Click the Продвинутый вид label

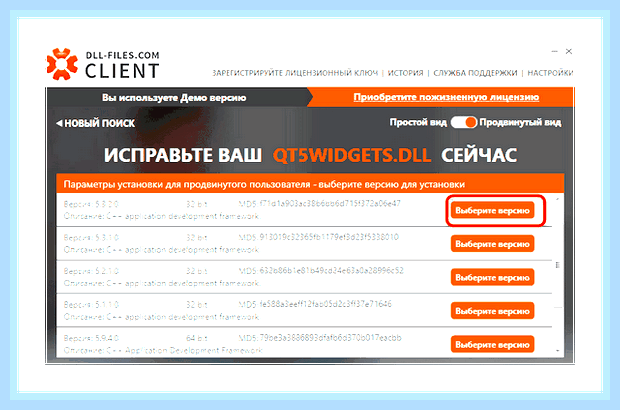click(520, 122)
